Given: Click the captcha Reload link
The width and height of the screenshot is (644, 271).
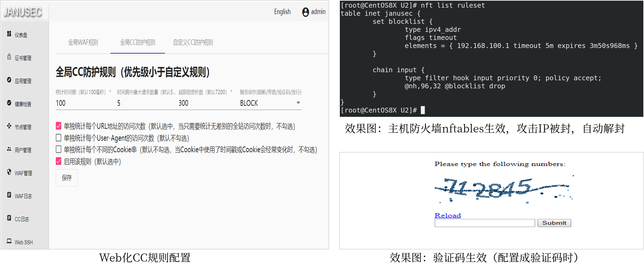Looking at the screenshot, I should [447, 216].
